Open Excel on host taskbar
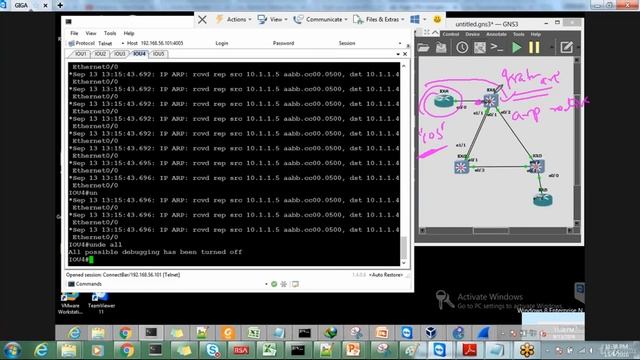 (x=269, y=350)
